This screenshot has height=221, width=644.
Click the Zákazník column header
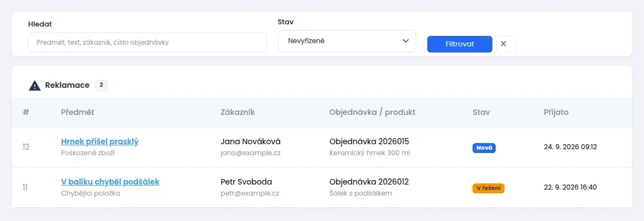(238, 112)
